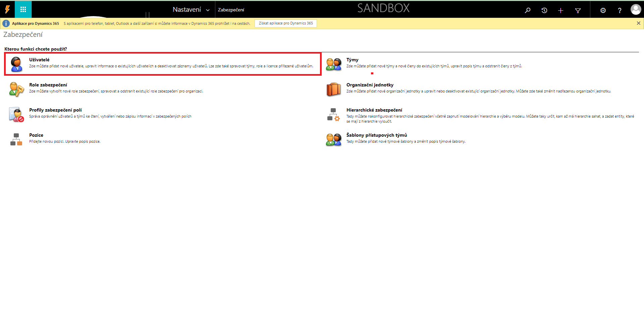The image size is (644, 325).
Task: Click the Dynamics 365 lightning logo
Action: [x=7, y=10]
